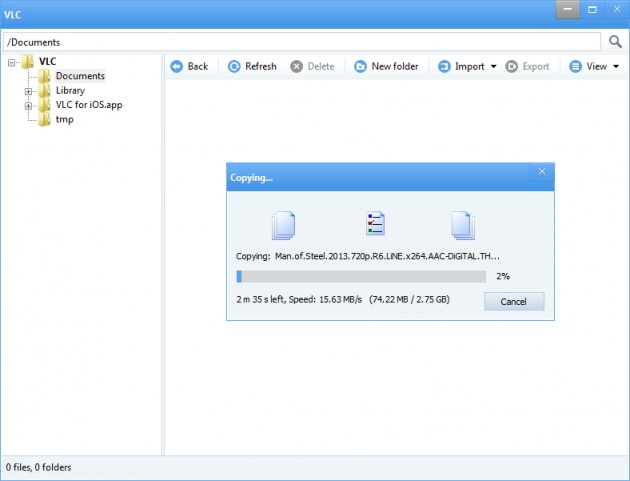Image resolution: width=630 pixels, height=481 pixels.
Task: Click the time left and speed text
Action: click(x=299, y=299)
